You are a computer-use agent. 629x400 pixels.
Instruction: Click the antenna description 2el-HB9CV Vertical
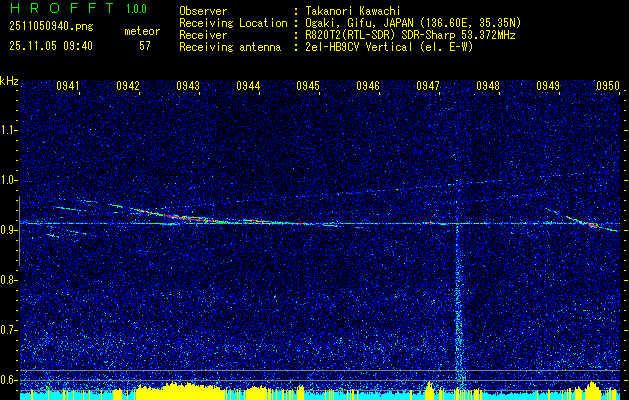(x=359, y=47)
